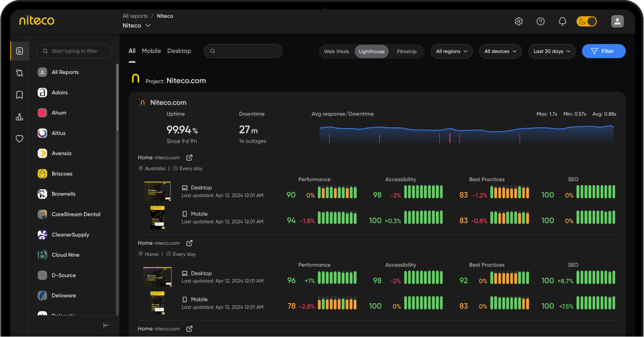Open the help icon in the top bar

pos(540,21)
